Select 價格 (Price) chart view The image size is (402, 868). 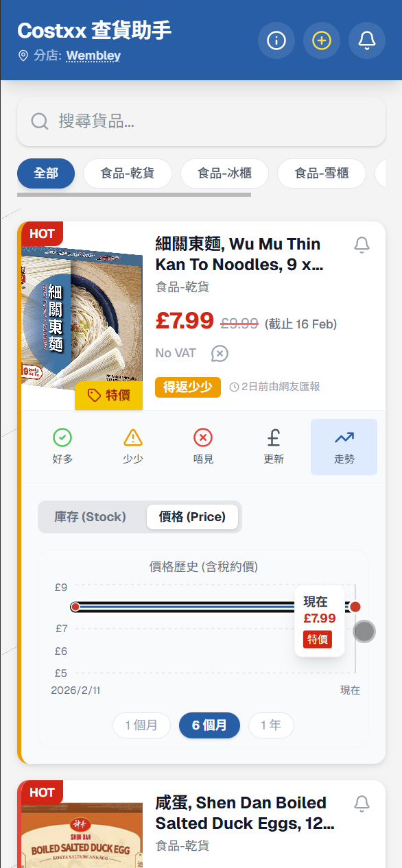[192, 517]
